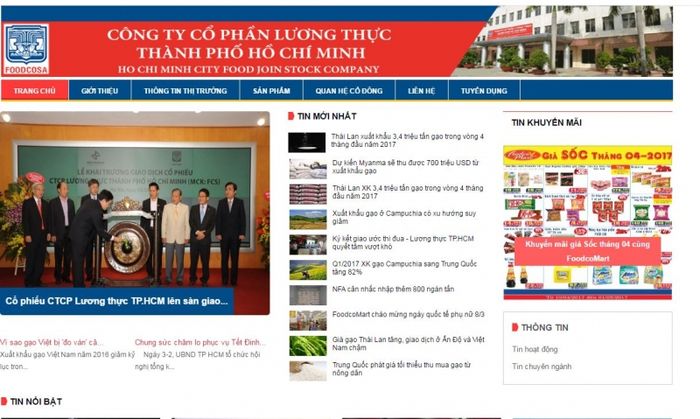Open the TRANG CHỦ menu item
Image resolution: width=700 pixels, height=419 pixels.
pos(34,91)
